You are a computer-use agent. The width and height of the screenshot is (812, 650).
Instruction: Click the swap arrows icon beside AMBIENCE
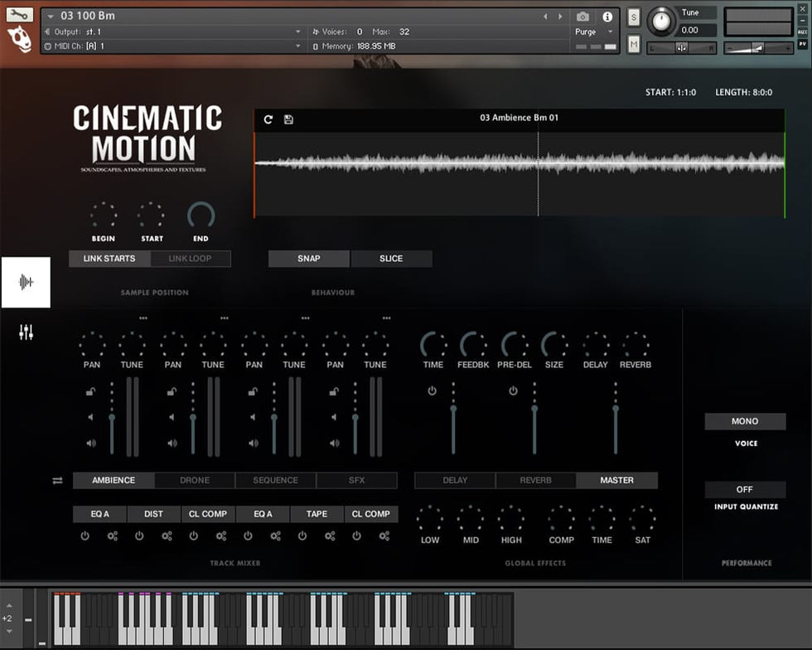pos(57,481)
